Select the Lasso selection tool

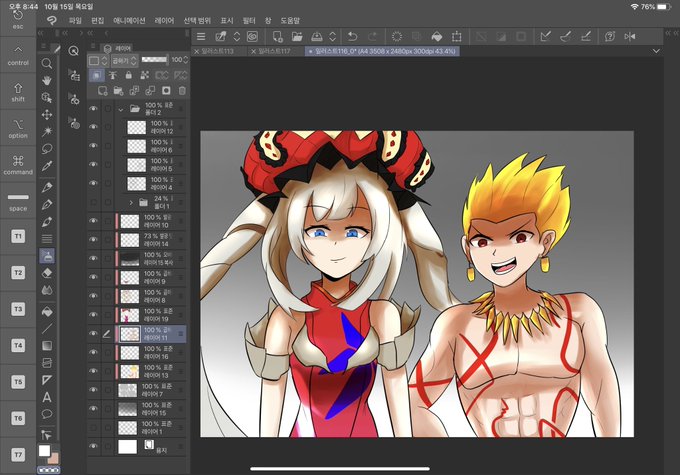pos(47,149)
